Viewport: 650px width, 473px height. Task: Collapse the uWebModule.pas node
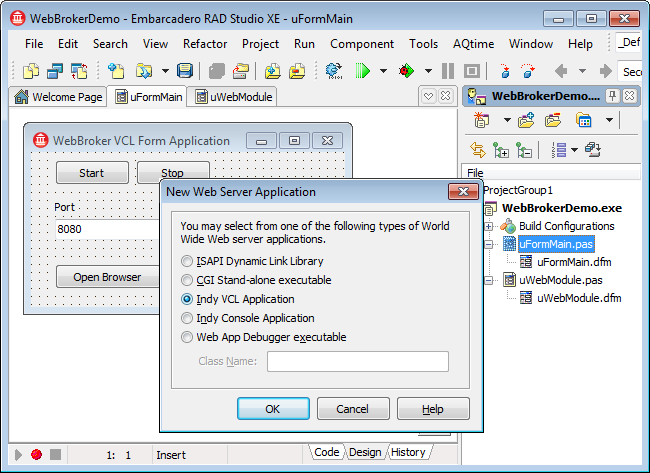click(489, 281)
